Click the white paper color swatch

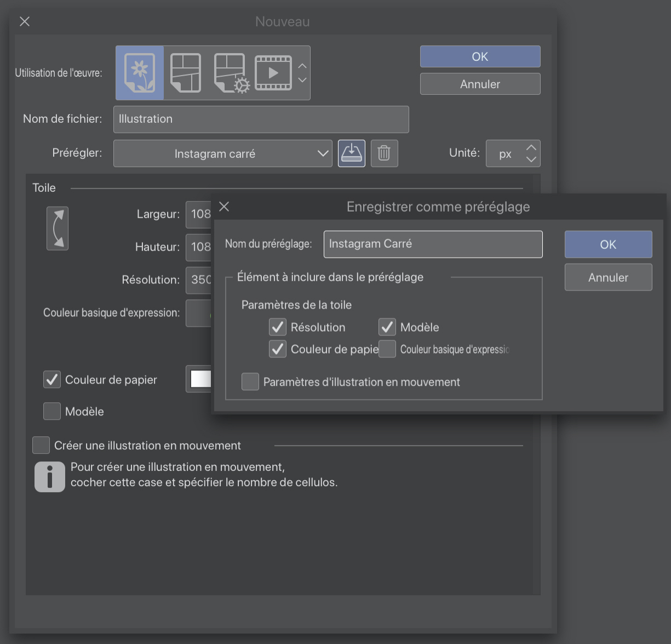coord(200,379)
